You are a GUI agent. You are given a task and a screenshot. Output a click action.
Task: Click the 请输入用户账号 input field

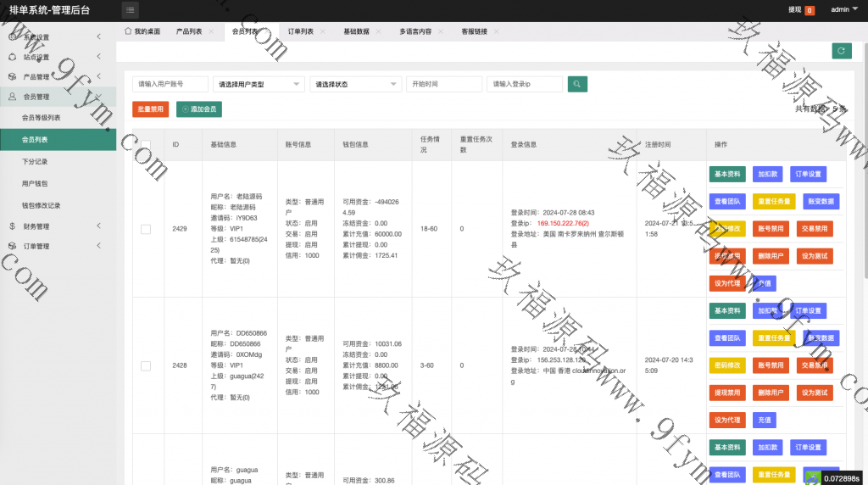point(170,84)
